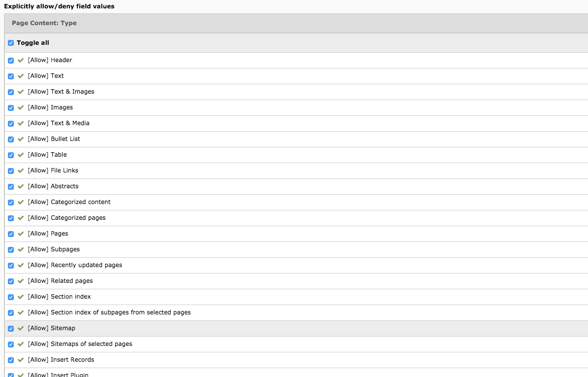The width and height of the screenshot is (588, 377).
Task: Uncheck the Sitemaps of selected pages checkbox
Action: (x=11, y=344)
